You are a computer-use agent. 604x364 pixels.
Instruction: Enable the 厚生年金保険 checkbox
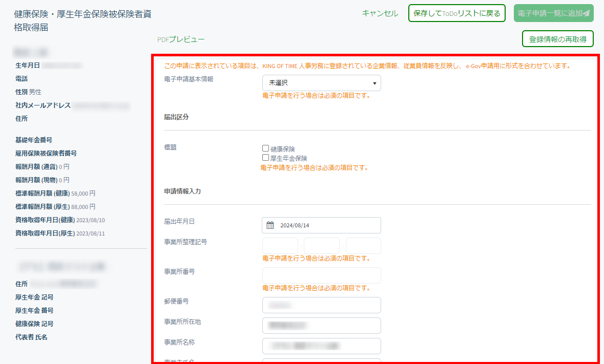coord(265,158)
